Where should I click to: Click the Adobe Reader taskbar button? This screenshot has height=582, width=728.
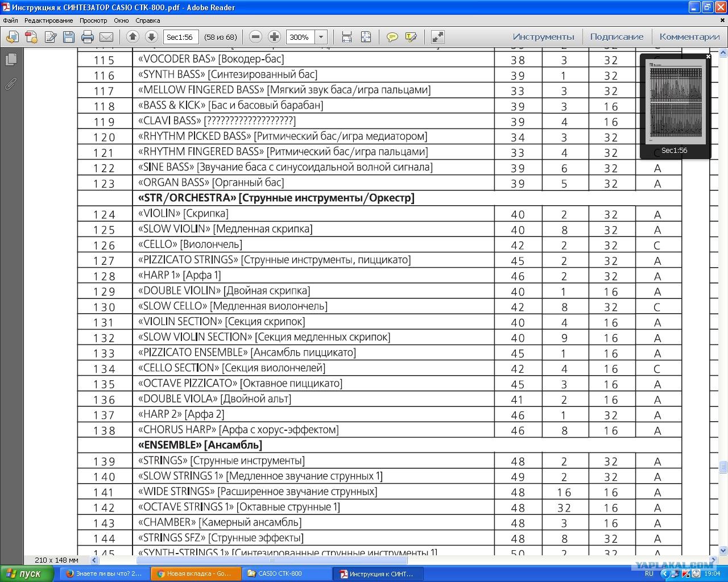379,573
